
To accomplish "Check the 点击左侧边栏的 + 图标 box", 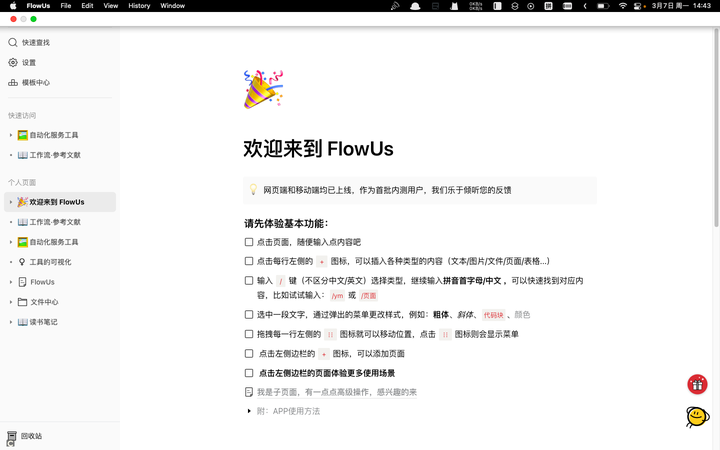I will [x=249, y=354].
